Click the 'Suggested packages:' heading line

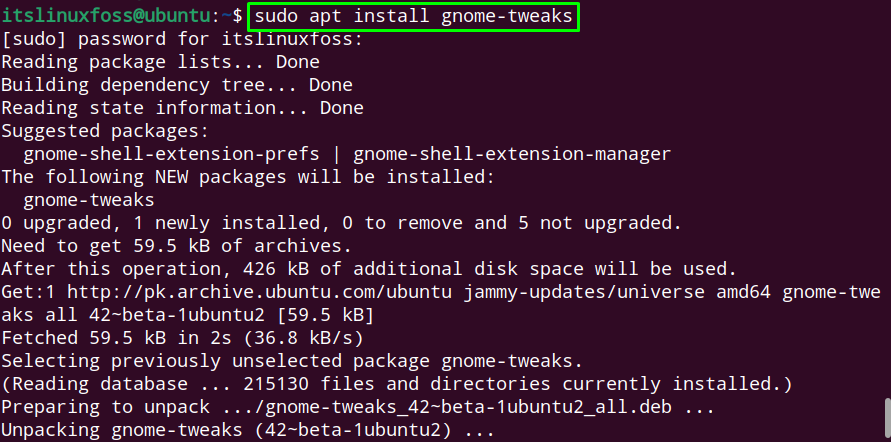(105, 131)
